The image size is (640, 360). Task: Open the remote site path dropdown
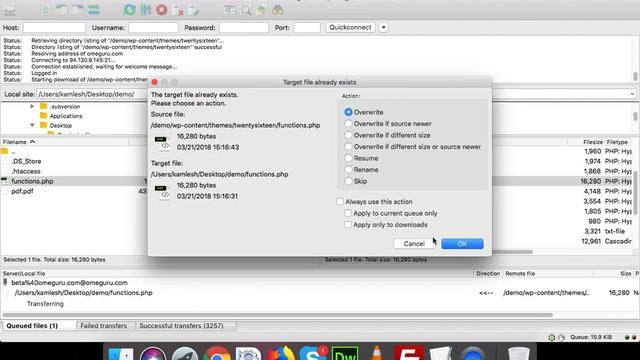point(632,94)
